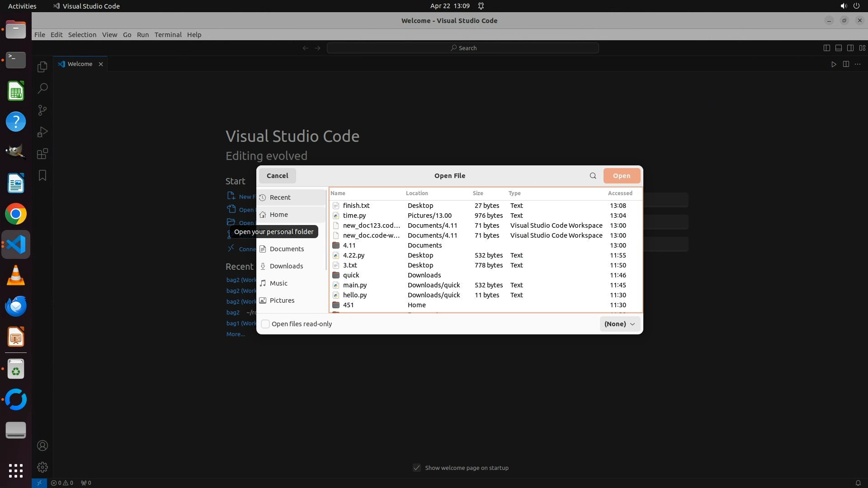The height and width of the screenshot is (488, 868).
Task: Click the More... recent link
Action: click(x=235, y=334)
